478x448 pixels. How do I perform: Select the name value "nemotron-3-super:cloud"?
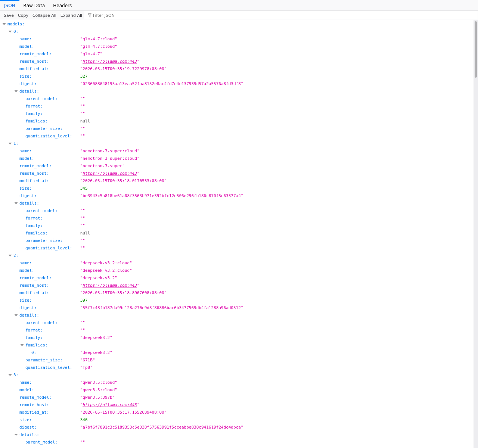click(110, 151)
